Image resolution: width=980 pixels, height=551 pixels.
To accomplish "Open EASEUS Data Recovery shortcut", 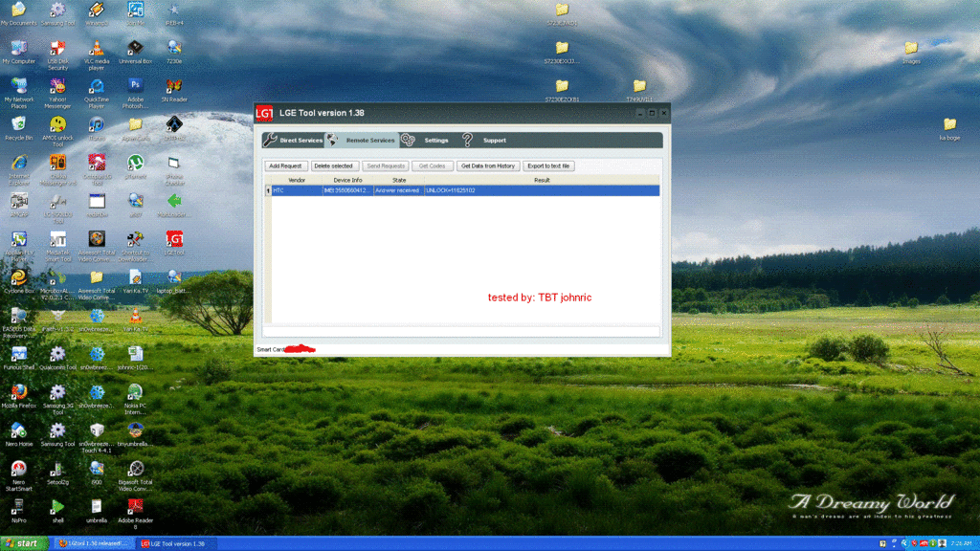I will (19, 322).
